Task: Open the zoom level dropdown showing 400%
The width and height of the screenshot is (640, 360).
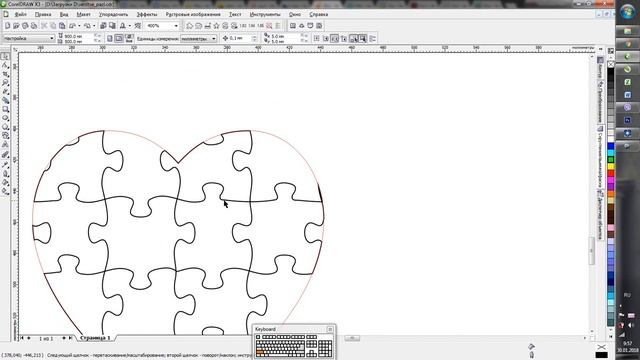Action: tap(176, 26)
